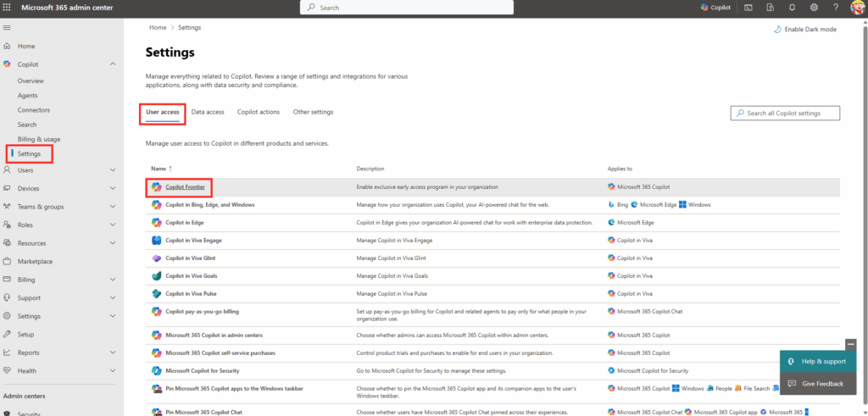Enable Dark mode
This screenshot has width=868, height=416.
coord(804,29)
